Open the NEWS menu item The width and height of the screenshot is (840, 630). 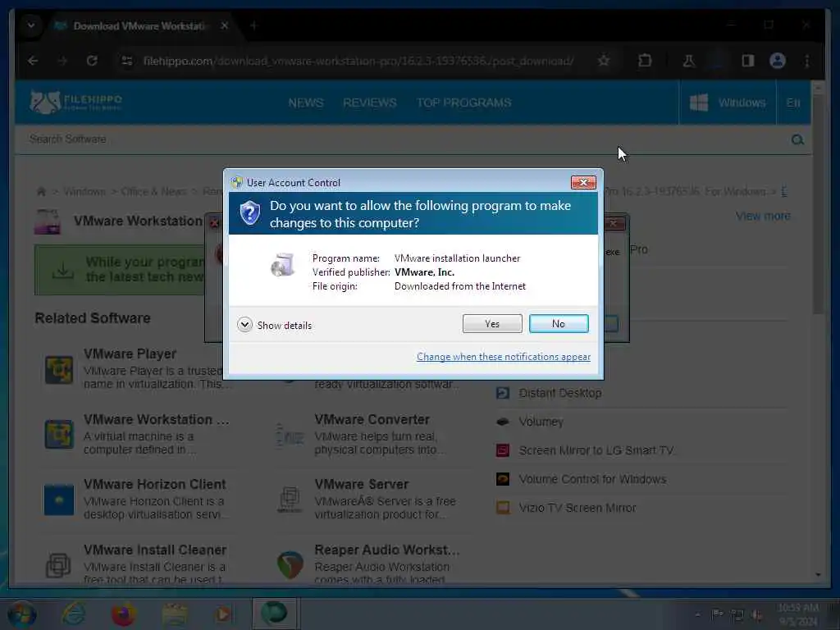305,103
